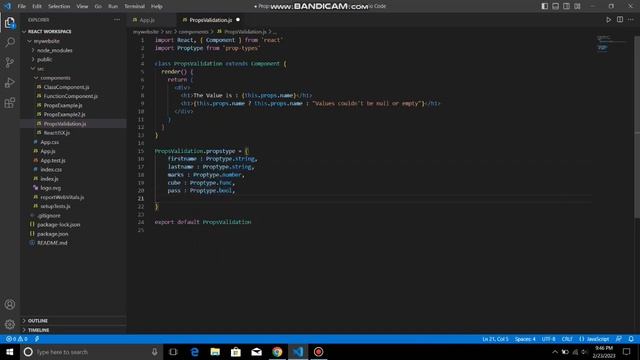Open the File menu
640x360 pixels.
[x=22, y=6]
